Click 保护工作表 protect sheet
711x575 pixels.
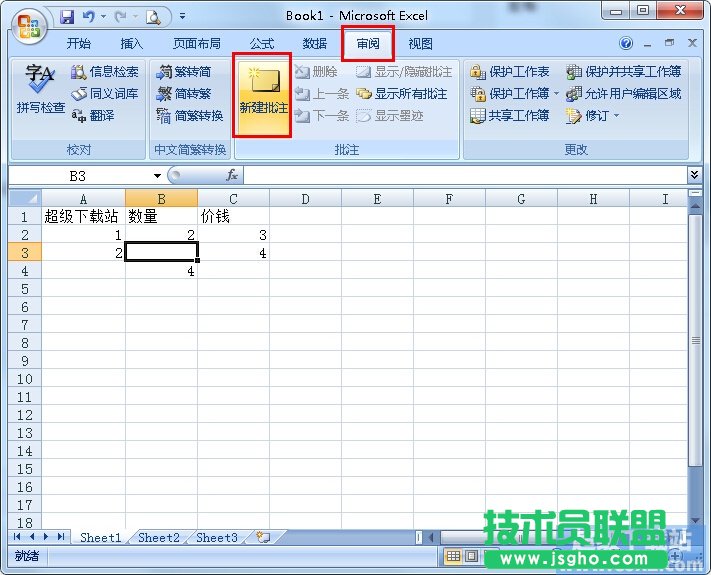(x=510, y=72)
